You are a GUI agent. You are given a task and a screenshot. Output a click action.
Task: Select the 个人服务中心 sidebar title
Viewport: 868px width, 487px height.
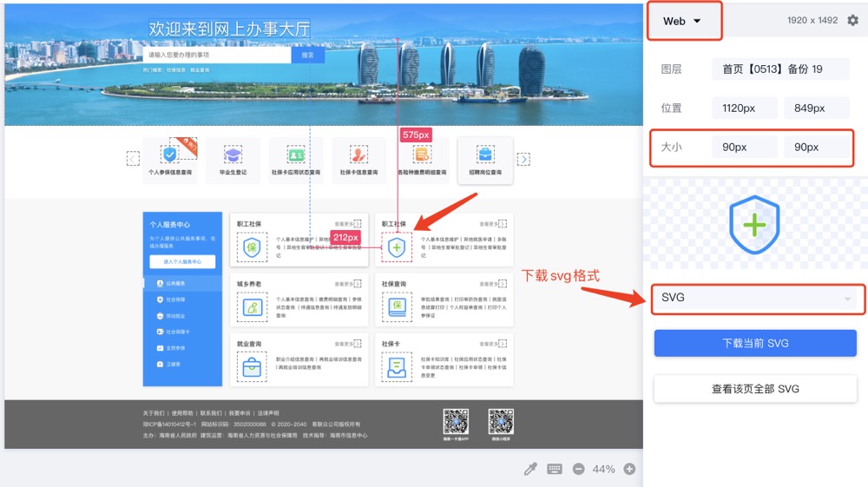click(x=170, y=225)
